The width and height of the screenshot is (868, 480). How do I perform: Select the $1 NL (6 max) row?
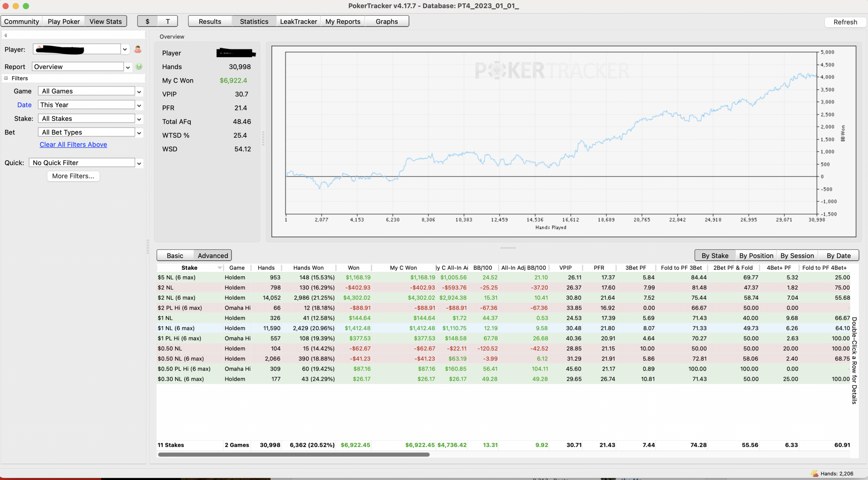(x=504, y=328)
